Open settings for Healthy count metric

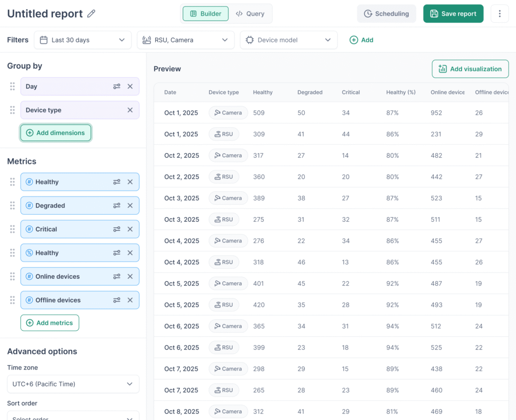pyautogui.click(x=117, y=182)
